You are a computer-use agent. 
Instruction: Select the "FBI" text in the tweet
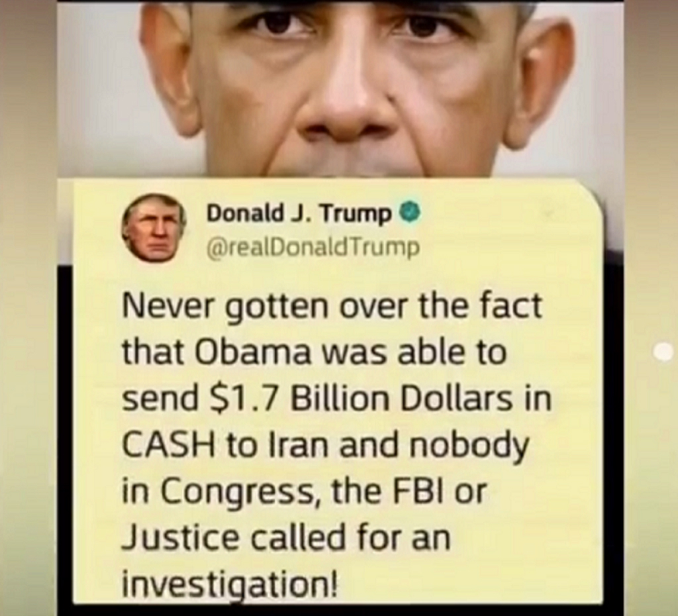pyautogui.click(x=416, y=493)
